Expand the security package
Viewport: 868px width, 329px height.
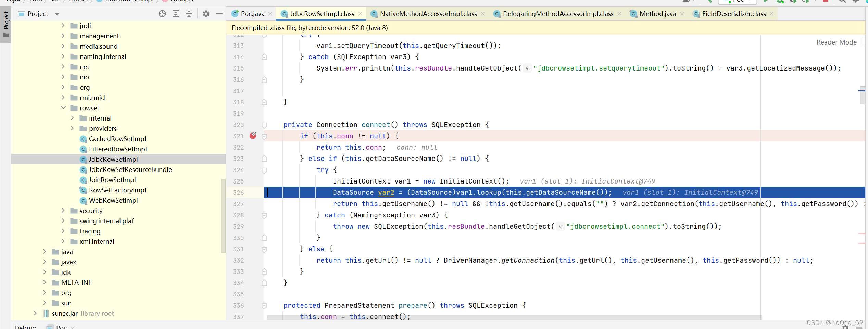coord(63,210)
